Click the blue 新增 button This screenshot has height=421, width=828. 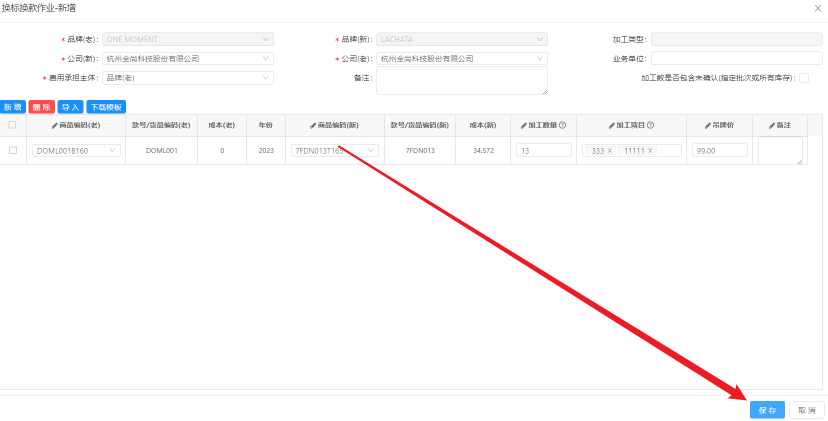(x=13, y=106)
